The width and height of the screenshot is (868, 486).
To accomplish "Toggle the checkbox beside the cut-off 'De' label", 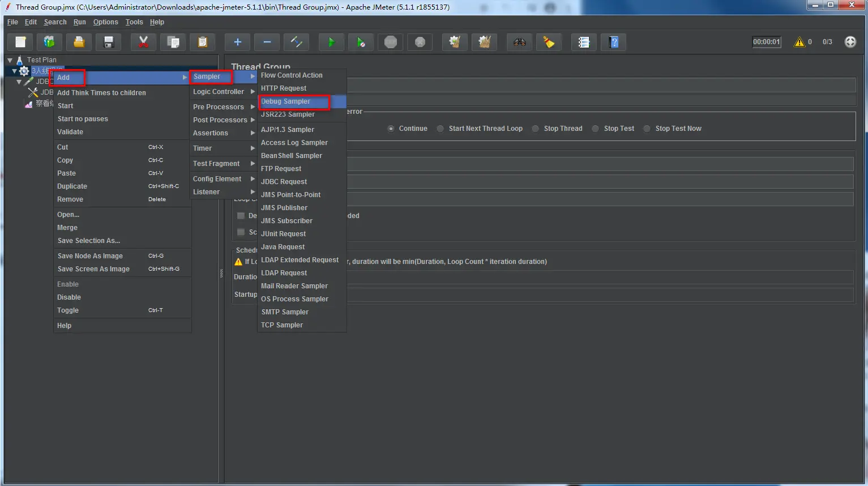I will [x=241, y=216].
